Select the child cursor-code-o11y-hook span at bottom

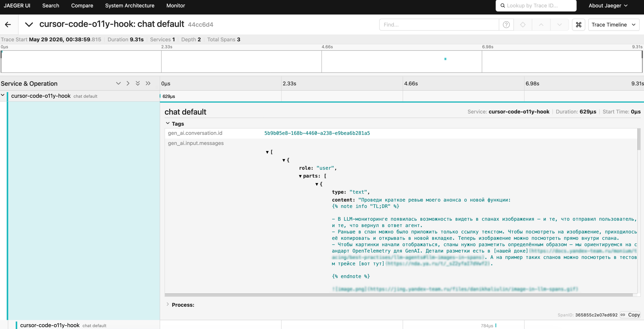pyautogui.click(x=50, y=325)
